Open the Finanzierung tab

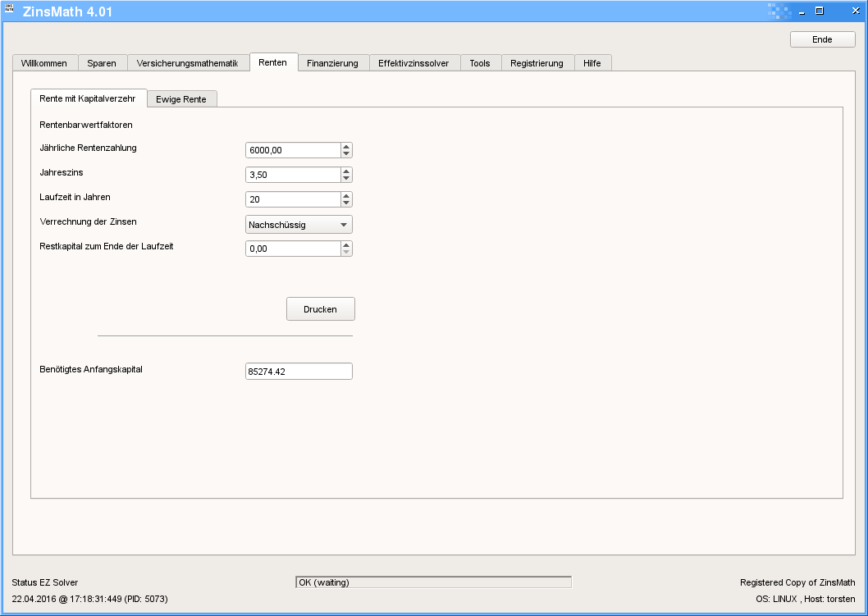[332, 63]
